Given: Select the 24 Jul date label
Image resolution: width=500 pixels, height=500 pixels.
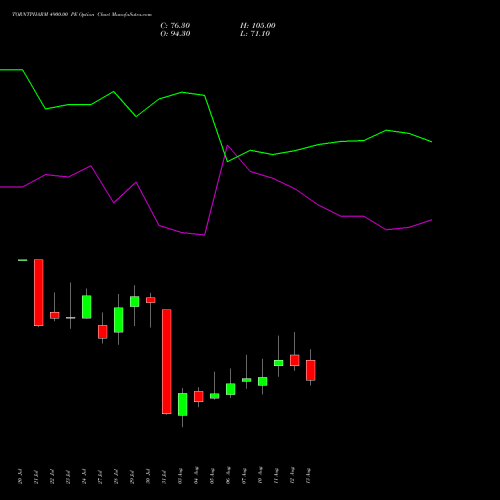Looking at the screenshot, I should click(84, 477).
